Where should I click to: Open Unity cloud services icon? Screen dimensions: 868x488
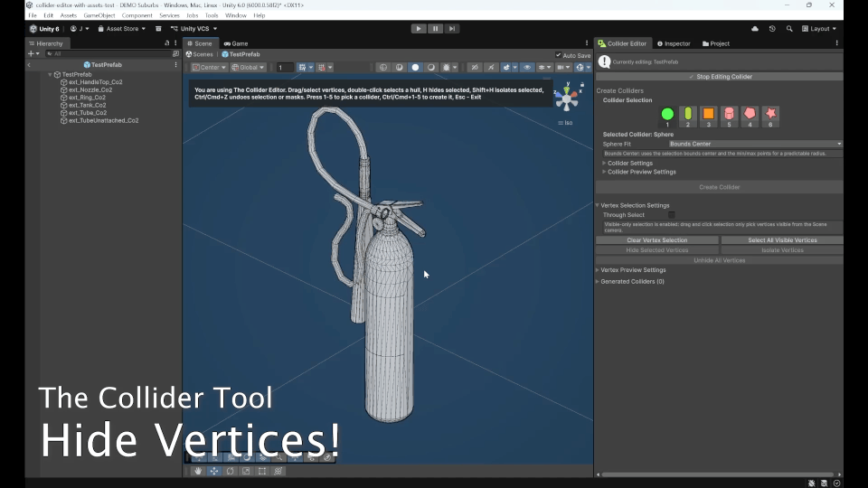(754, 29)
